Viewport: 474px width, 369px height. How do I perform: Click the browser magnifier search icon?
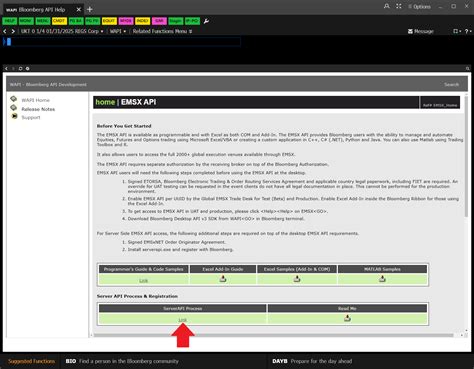(468, 68)
